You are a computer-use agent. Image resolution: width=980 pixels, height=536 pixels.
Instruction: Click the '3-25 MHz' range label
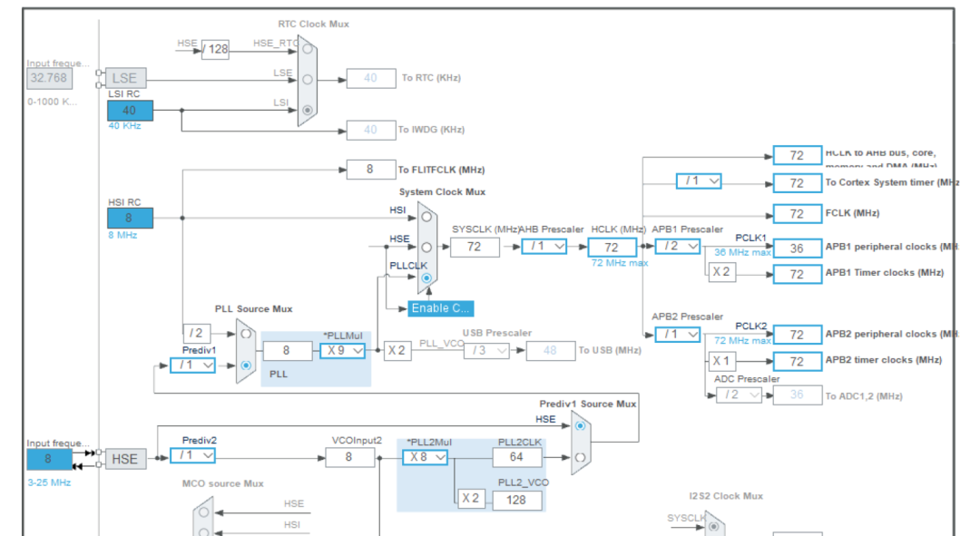pos(49,482)
